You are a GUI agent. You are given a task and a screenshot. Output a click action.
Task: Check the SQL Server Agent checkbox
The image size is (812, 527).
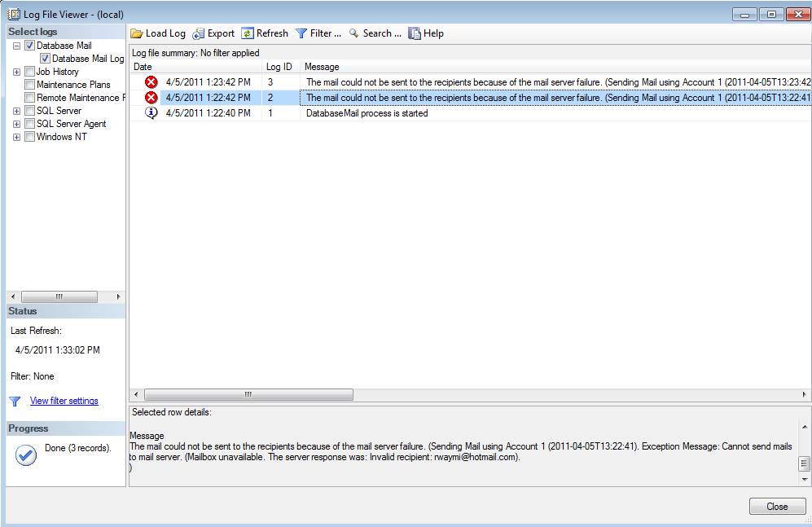[x=29, y=124]
